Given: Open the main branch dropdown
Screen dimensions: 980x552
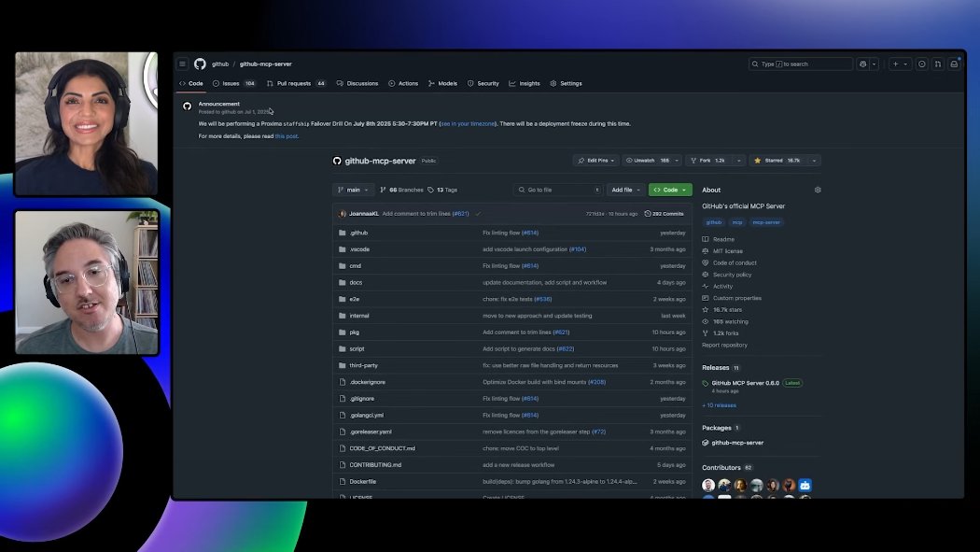Looking at the screenshot, I should pos(353,190).
